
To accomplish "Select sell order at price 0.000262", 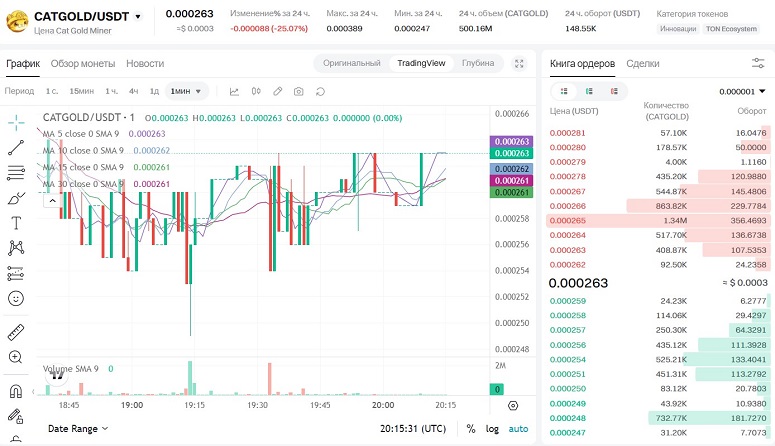I will pos(658,265).
